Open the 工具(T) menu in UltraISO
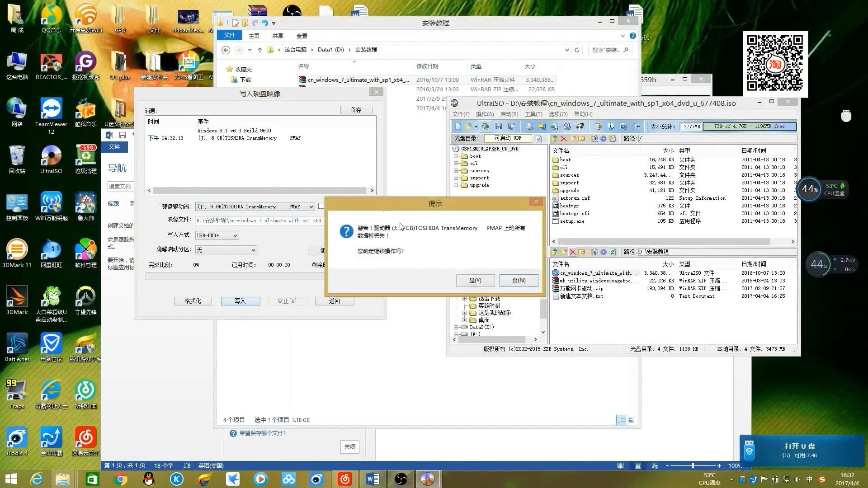 (533, 114)
